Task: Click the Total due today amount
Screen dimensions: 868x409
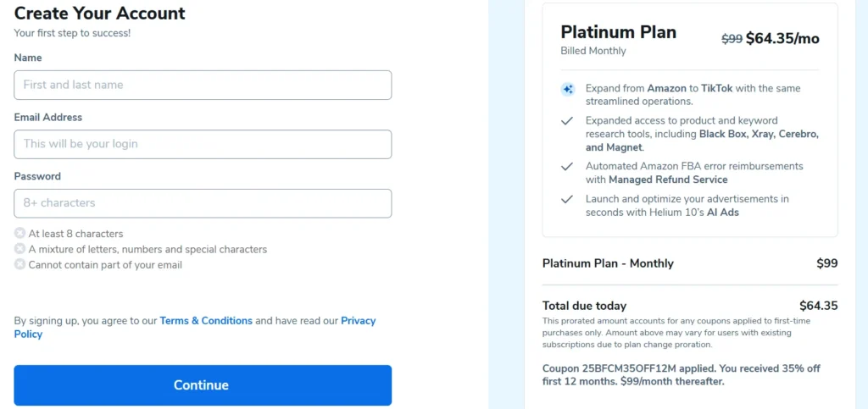Action: (818, 306)
